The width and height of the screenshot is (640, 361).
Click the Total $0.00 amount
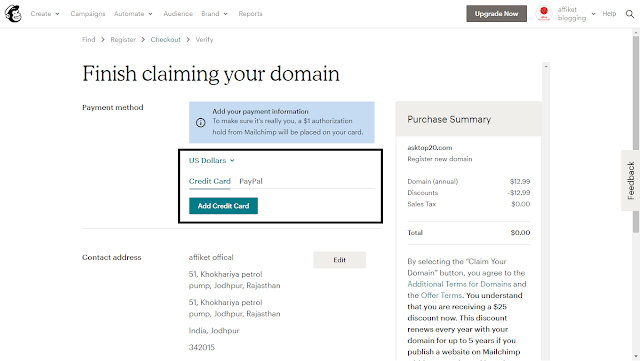tap(520, 233)
